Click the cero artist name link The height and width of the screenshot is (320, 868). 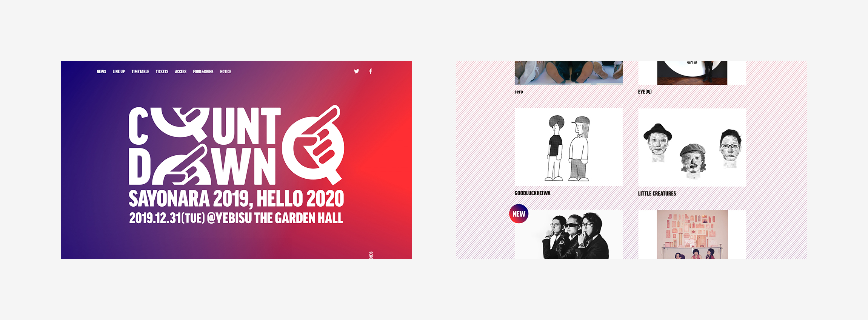click(519, 92)
